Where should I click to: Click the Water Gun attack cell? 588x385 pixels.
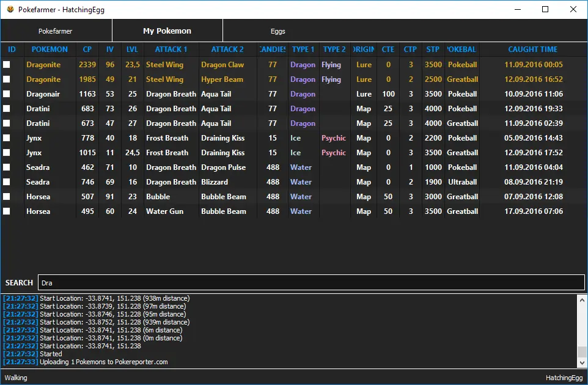[x=164, y=211]
